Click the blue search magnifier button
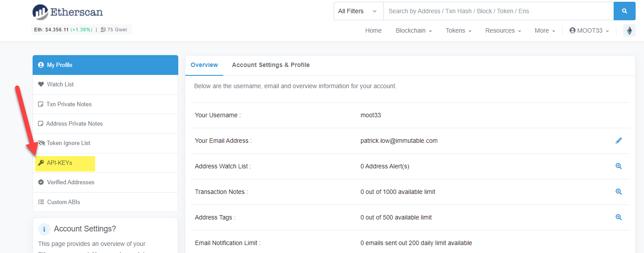 pyautogui.click(x=624, y=11)
